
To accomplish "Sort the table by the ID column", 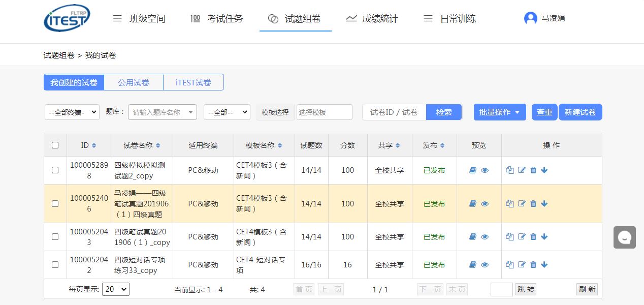I will (x=88, y=145).
